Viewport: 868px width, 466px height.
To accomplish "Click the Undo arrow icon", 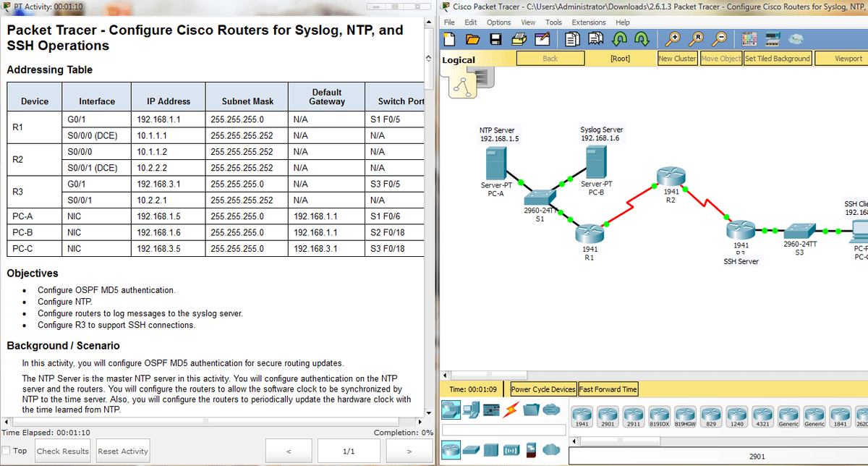I will [x=619, y=39].
